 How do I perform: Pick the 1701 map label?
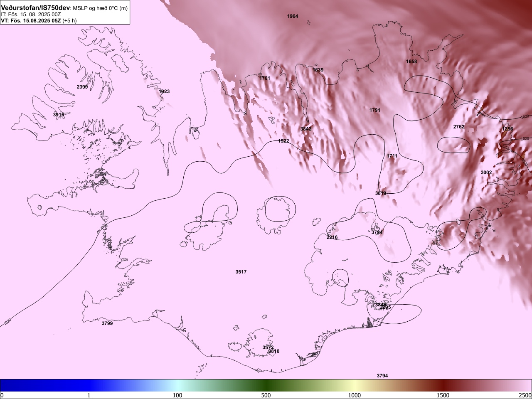pyautogui.click(x=265, y=78)
